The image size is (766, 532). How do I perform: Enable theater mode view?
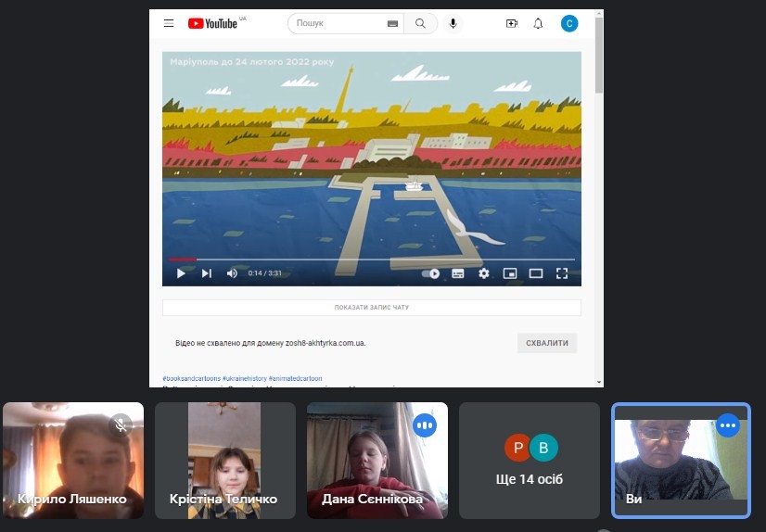[536, 273]
